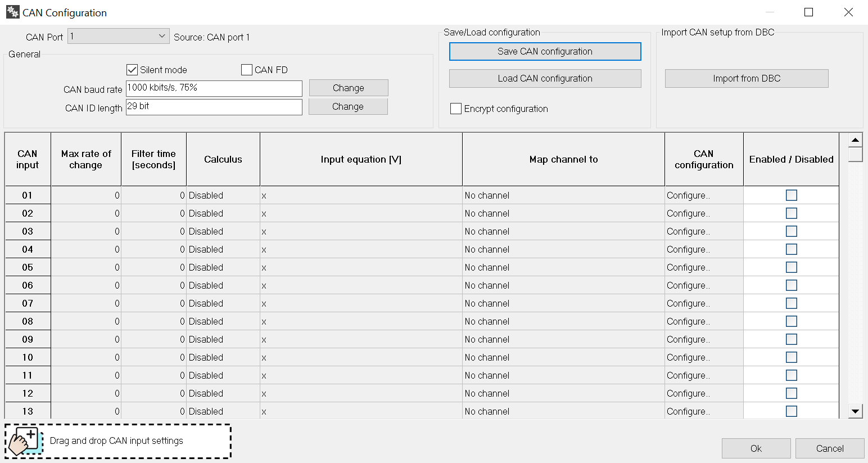Viewport: 868px width, 463px height.
Task: Enable CAN input 01 checkbox
Action: click(791, 195)
